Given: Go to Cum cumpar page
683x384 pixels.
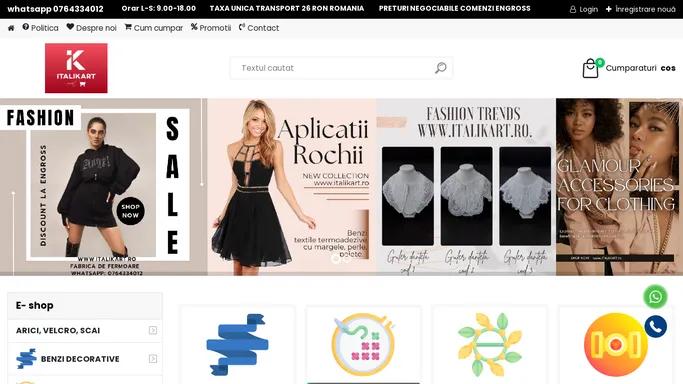Looking at the screenshot, I should tap(154, 28).
